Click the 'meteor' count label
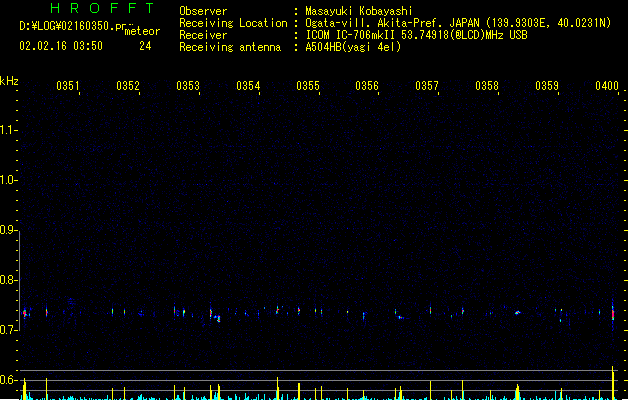The height and width of the screenshot is (400, 629). (142, 31)
